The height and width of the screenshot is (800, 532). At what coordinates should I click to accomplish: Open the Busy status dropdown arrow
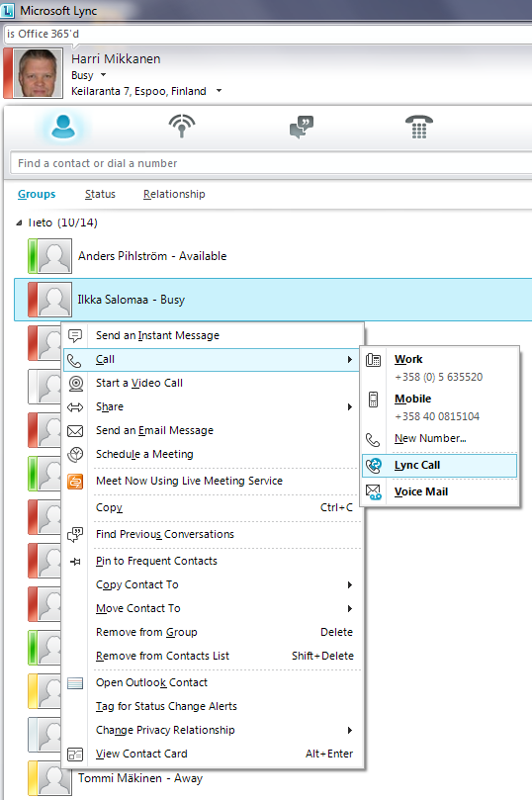click(x=104, y=75)
